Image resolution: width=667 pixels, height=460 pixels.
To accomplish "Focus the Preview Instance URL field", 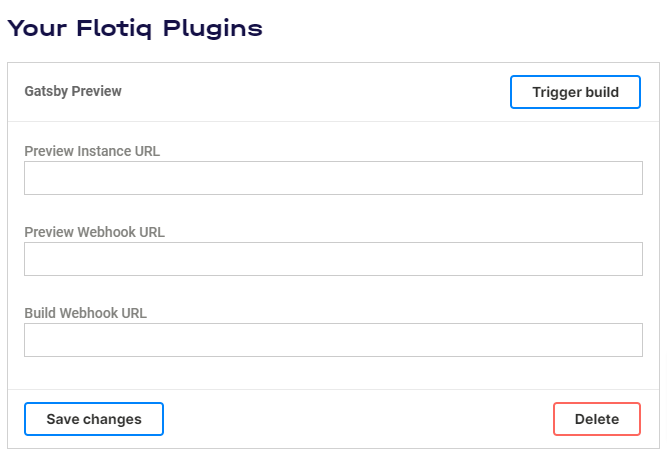I will tap(333, 178).
